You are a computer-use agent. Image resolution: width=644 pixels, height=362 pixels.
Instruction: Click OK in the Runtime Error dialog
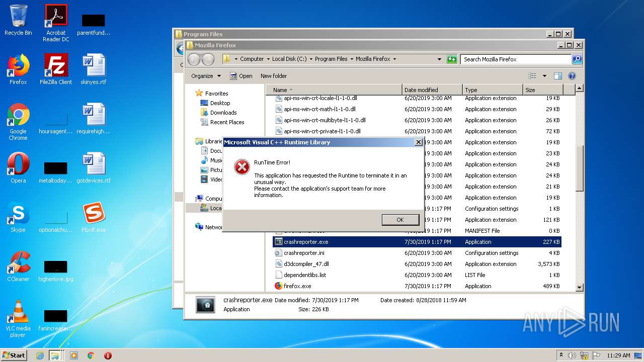400,220
